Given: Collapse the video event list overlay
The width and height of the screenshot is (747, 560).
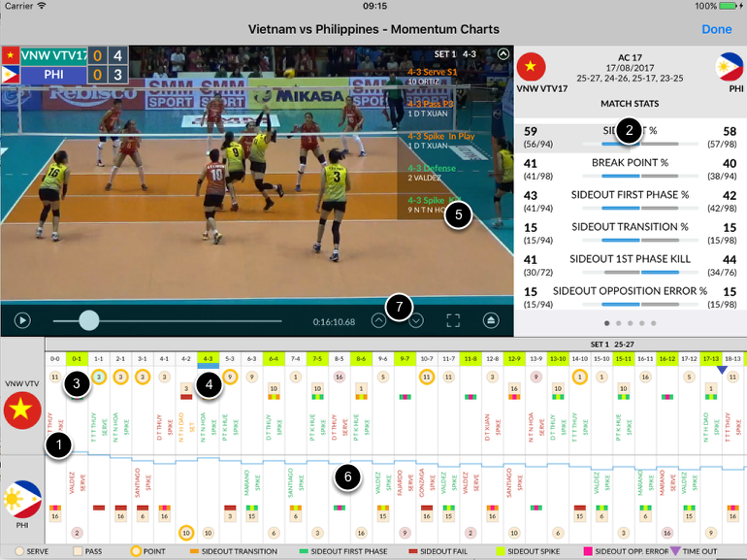Looking at the screenshot, I should 502,54.
